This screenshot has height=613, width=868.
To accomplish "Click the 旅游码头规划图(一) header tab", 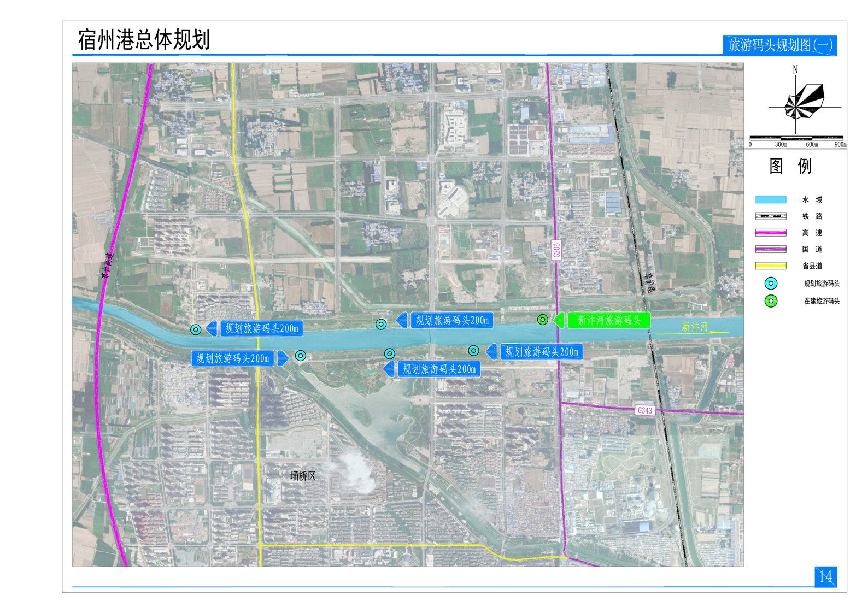I will tap(779, 45).
